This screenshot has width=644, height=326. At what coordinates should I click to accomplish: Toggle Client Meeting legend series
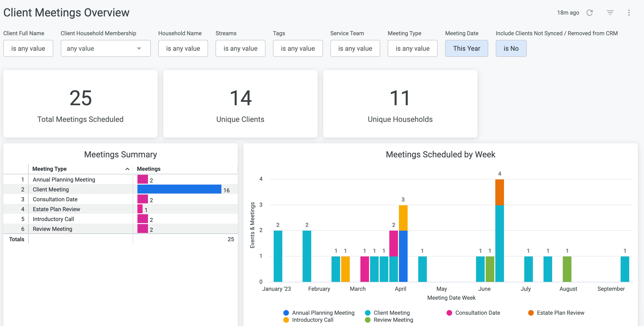387,313
